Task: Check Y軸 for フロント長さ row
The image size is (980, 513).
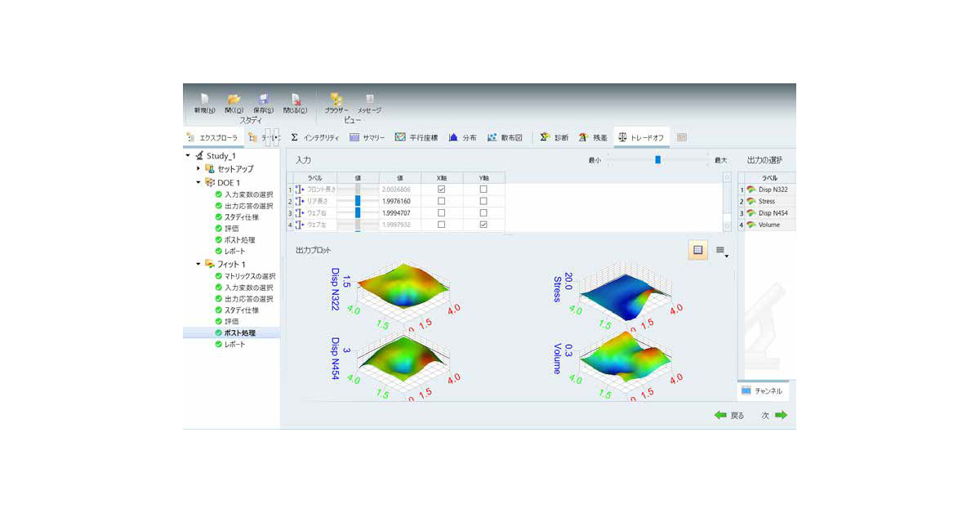Action: click(x=483, y=190)
